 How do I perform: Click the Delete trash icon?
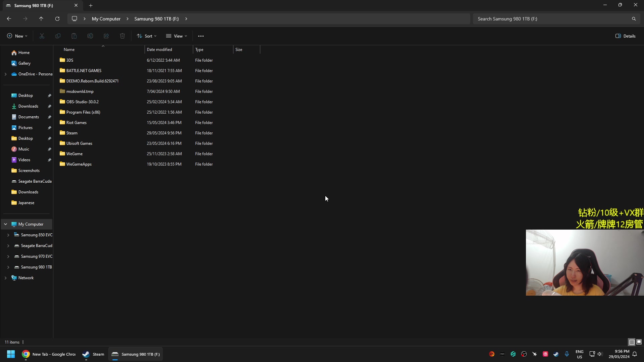(x=122, y=36)
